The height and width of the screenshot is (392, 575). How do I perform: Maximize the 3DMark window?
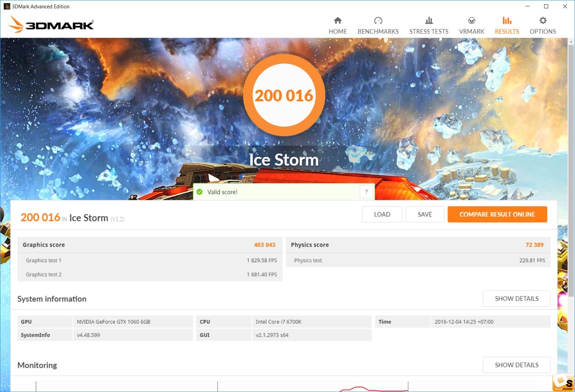(x=546, y=6)
